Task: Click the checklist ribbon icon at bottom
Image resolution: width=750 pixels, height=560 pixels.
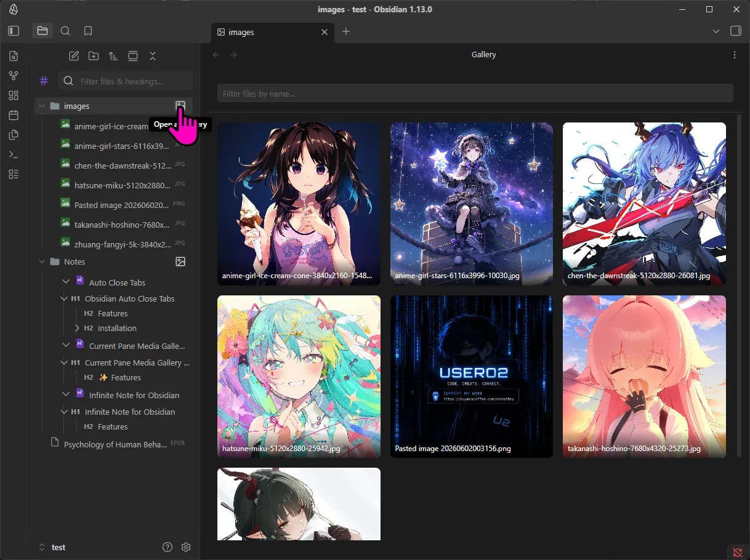Action: (x=14, y=174)
